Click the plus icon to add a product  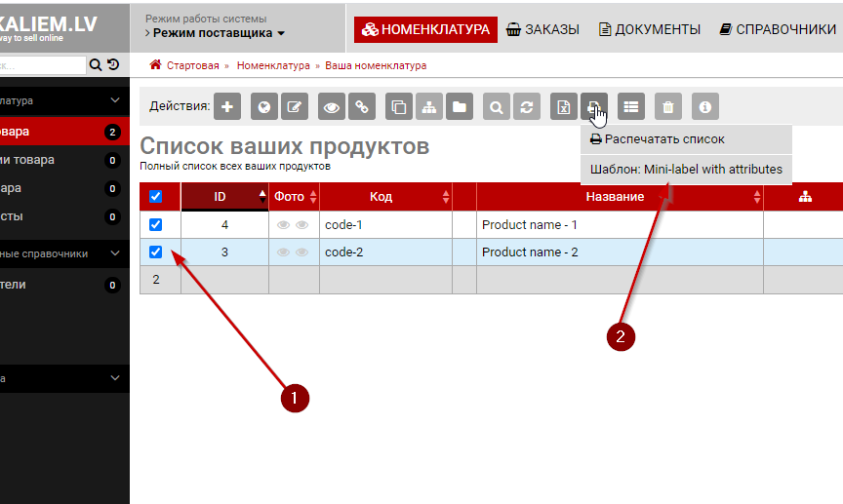point(227,107)
